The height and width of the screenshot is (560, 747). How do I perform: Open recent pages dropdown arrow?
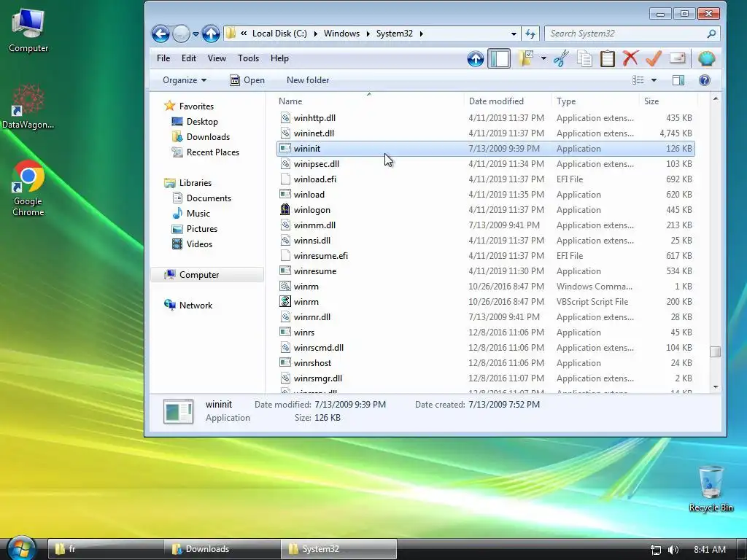point(196,34)
